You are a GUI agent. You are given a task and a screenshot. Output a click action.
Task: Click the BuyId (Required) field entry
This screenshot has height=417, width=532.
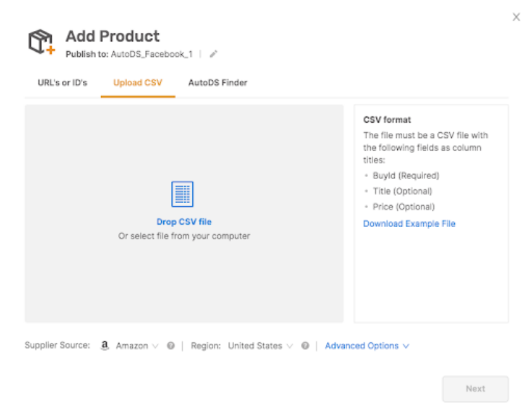(x=405, y=176)
